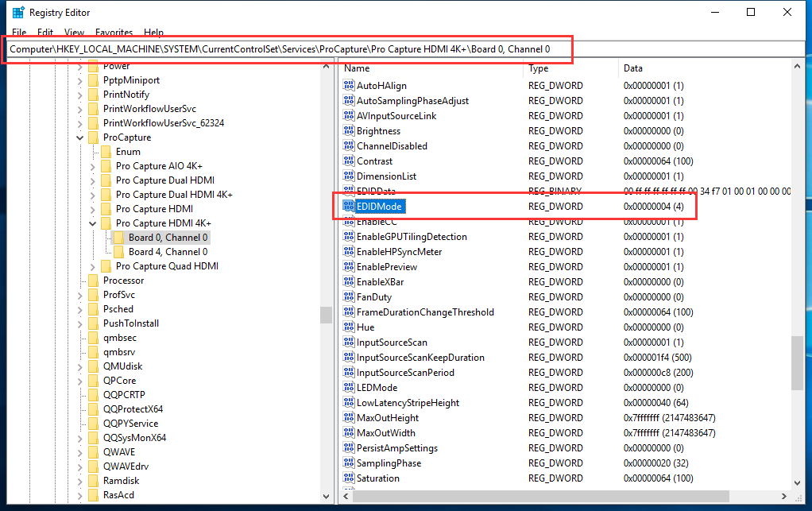This screenshot has width=812, height=511.
Task: Click the Registry Editor app icon in title bar
Action: (18, 13)
